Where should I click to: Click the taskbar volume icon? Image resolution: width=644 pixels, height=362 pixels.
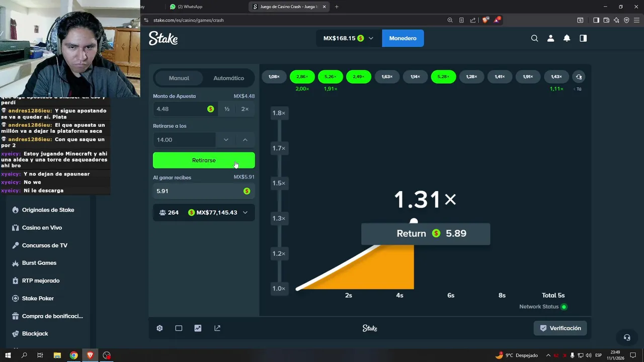coord(589,355)
